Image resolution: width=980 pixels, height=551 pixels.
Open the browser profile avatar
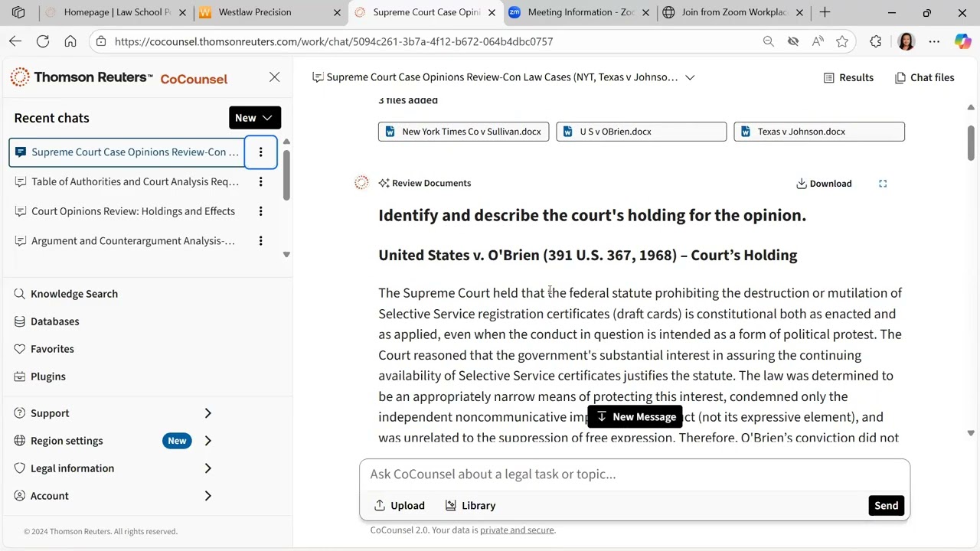tap(906, 41)
